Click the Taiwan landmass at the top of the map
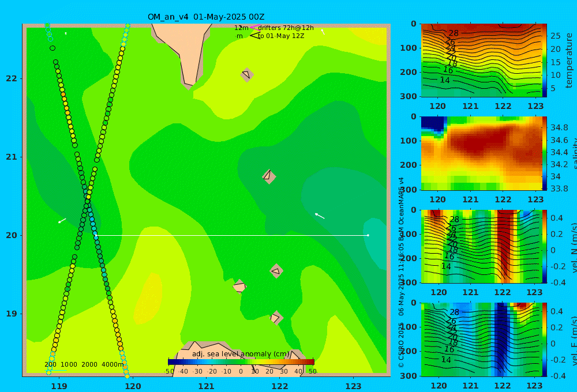577x392 pixels. (x=186, y=51)
